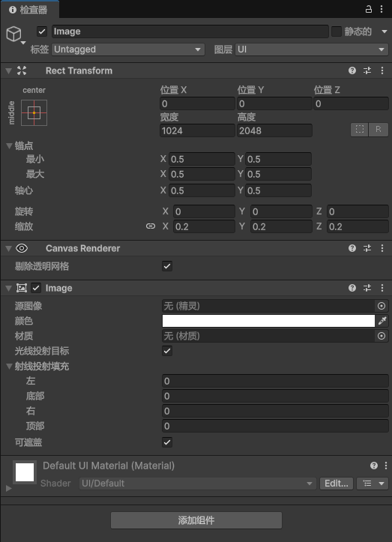Open the UI layer dropdown
The height and width of the screenshot is (542, 392).
pos(312,49)
